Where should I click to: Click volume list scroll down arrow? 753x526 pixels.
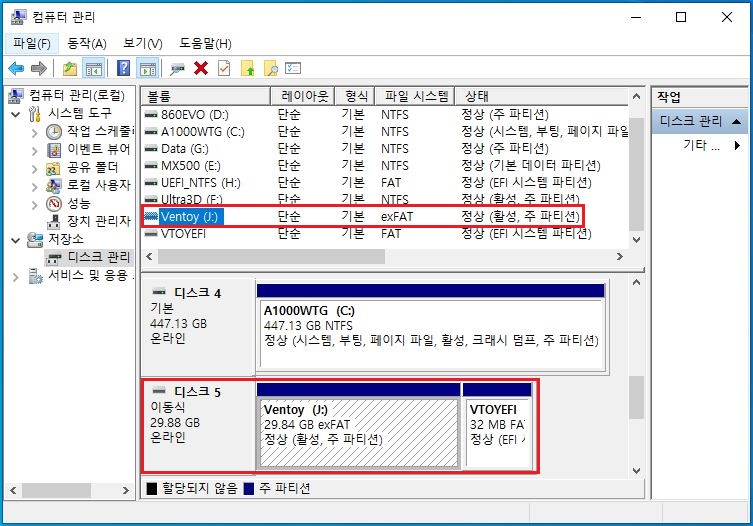coord(636,240)
